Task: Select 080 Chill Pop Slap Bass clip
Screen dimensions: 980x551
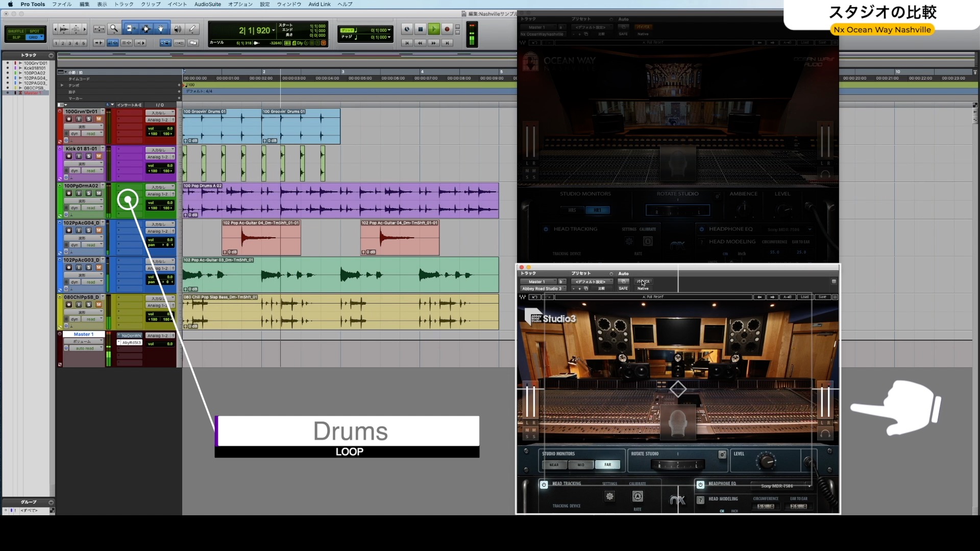Action: tap(340, 312)
